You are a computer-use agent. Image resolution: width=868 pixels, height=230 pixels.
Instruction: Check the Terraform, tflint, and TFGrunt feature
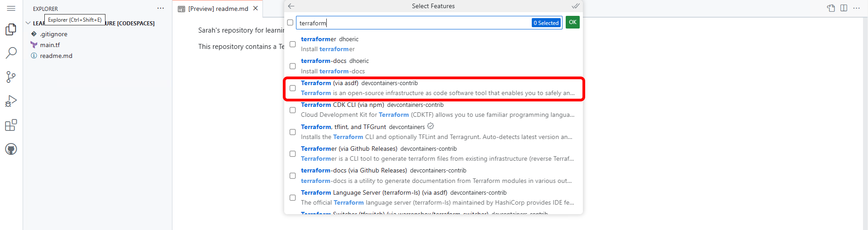293,132
